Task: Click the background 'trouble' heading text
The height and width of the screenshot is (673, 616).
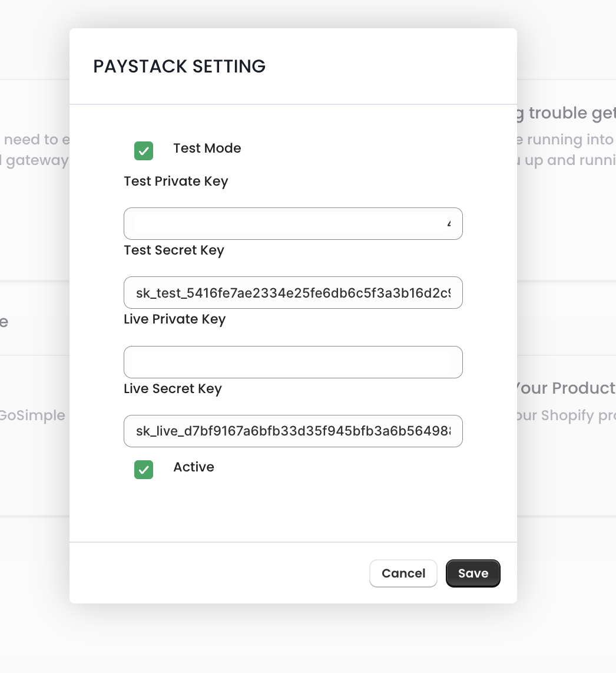Action: 571,113
